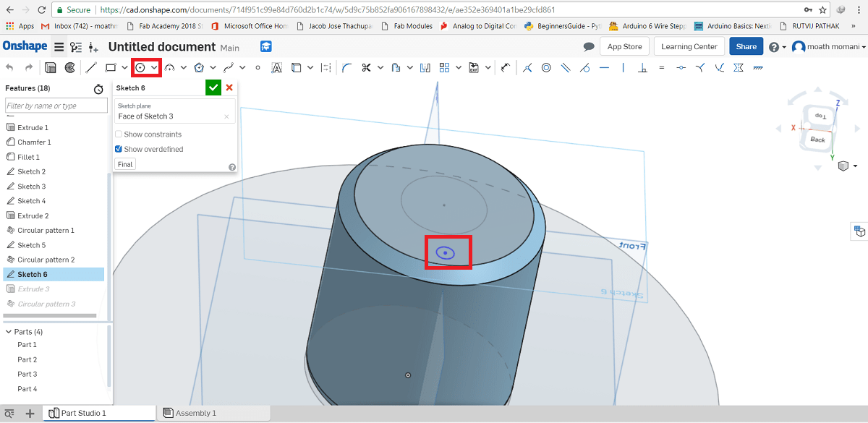This screenshot has height=423, width=868.
Task: Select the Dimension tool
Action: point(505,68)
